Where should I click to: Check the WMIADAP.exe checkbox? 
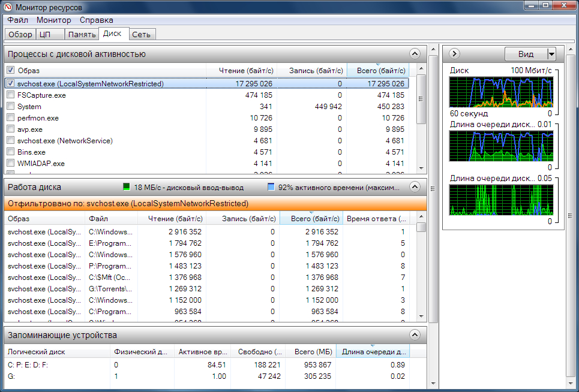pyautogui.click(x=10, y=164)
